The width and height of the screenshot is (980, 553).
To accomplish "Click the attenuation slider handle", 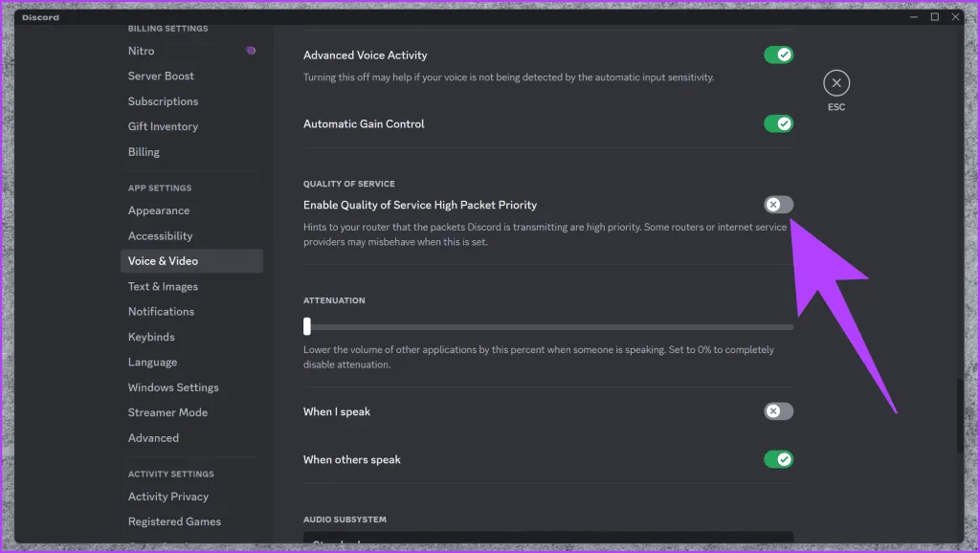I will tap(307, 326).
